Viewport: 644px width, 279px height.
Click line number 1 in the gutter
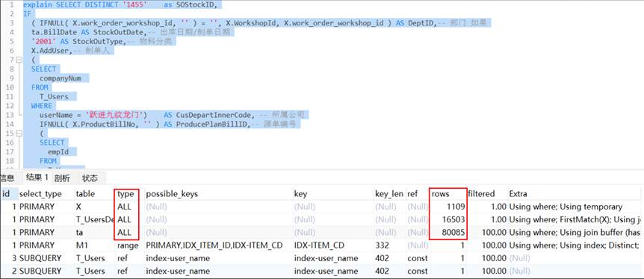pyautogui.click(x=11, y=5)
